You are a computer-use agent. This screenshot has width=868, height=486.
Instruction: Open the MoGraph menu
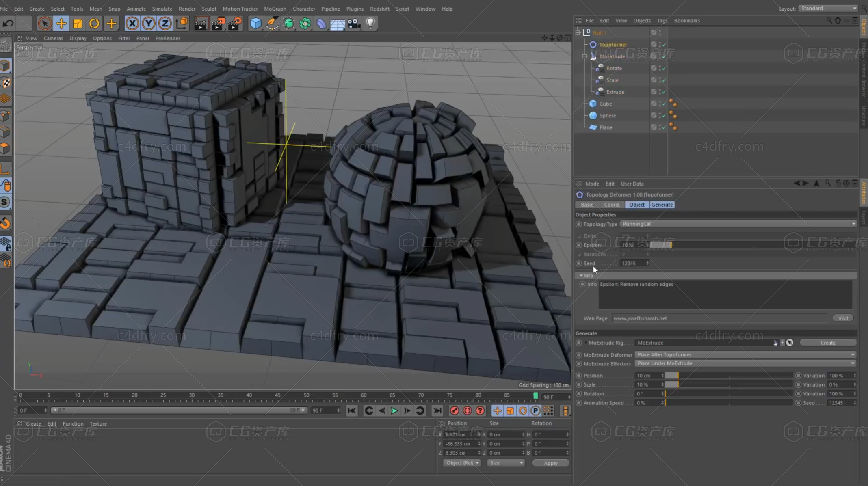[275, 9]
